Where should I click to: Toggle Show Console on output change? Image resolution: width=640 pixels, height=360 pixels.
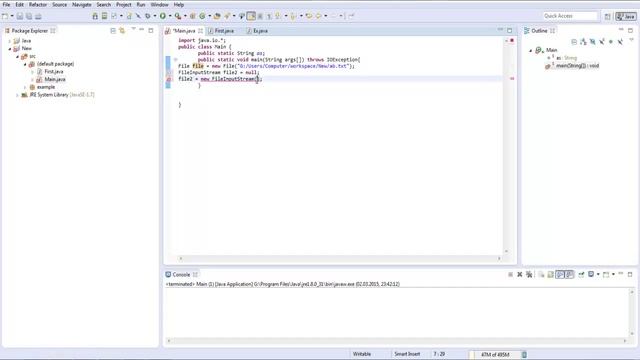pos(560,274)
